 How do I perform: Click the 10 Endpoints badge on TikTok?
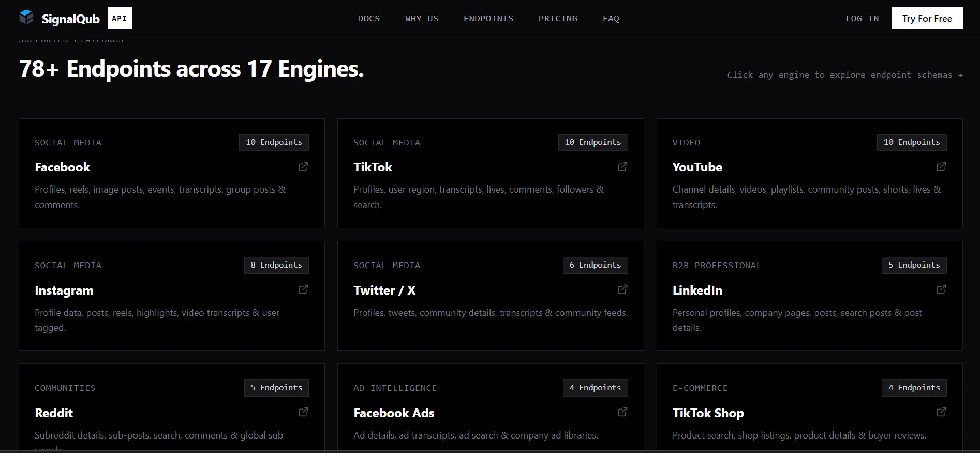pos(593,142)
